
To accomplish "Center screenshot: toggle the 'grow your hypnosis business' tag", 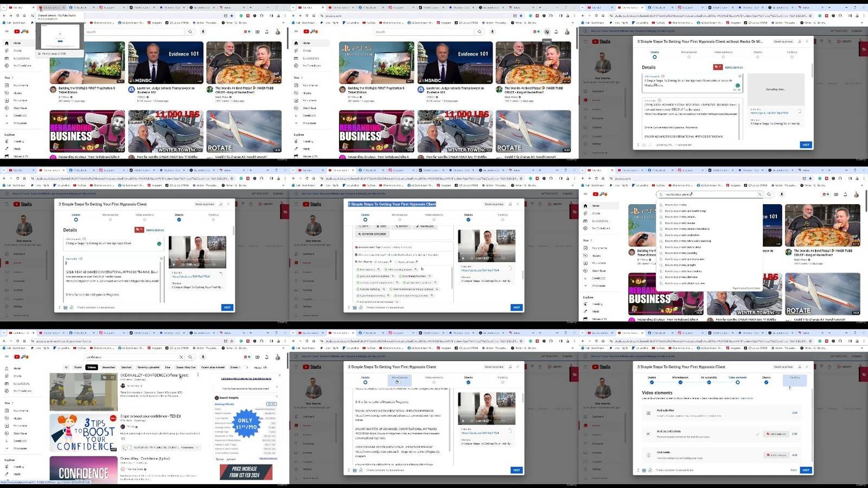I will click(x=375, y=276).
